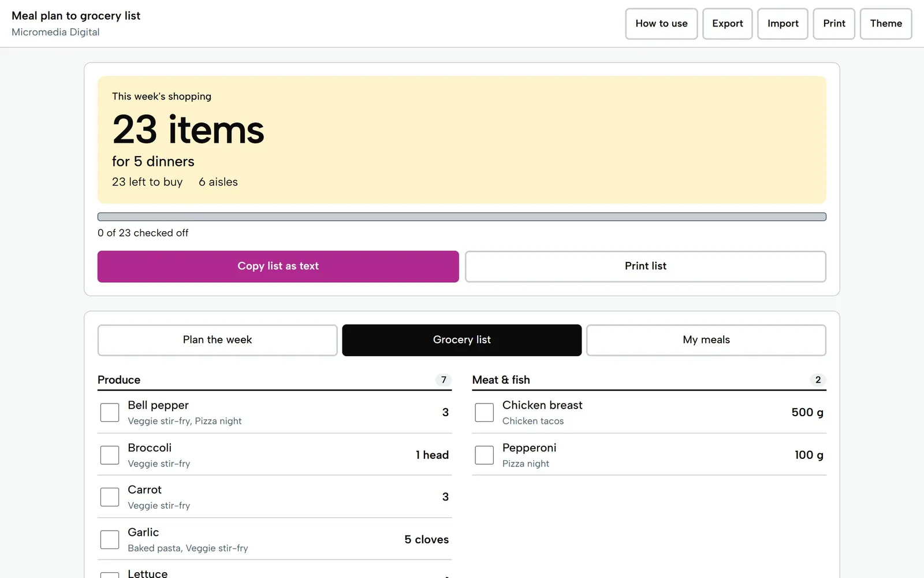
Task: Click the Produce count badge 7
Action: (444, 380)
